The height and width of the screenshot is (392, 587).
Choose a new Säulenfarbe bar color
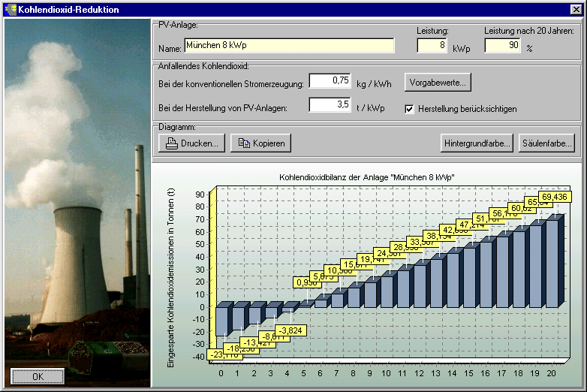546,143
